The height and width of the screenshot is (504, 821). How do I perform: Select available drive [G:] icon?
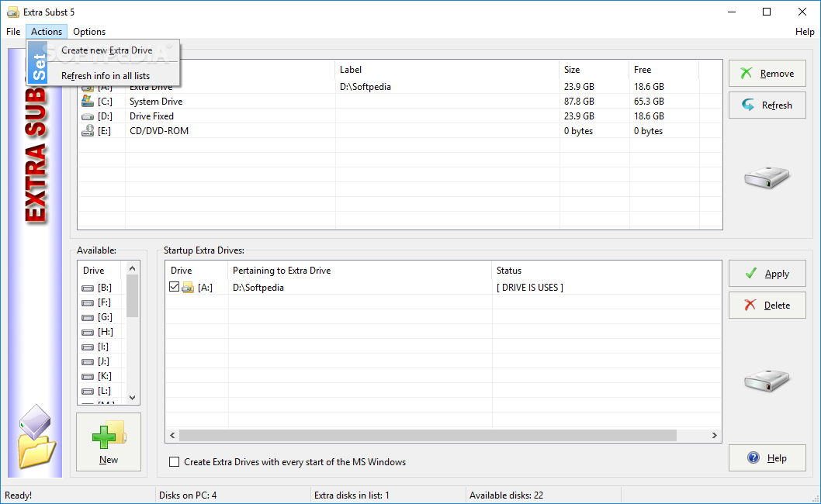pos(88,317)
